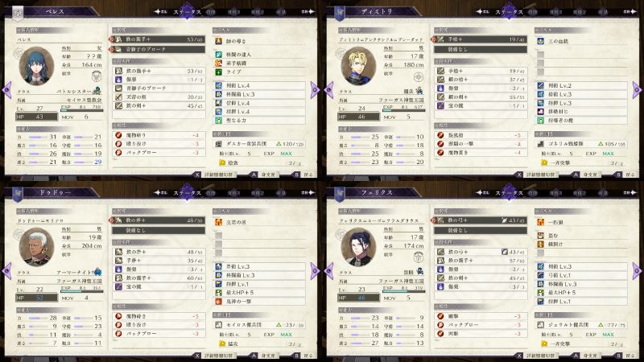Select the crest emblem next to フェリクス's 紋章
This screenshot has height=362, width=644.
(x=418, y=257)
